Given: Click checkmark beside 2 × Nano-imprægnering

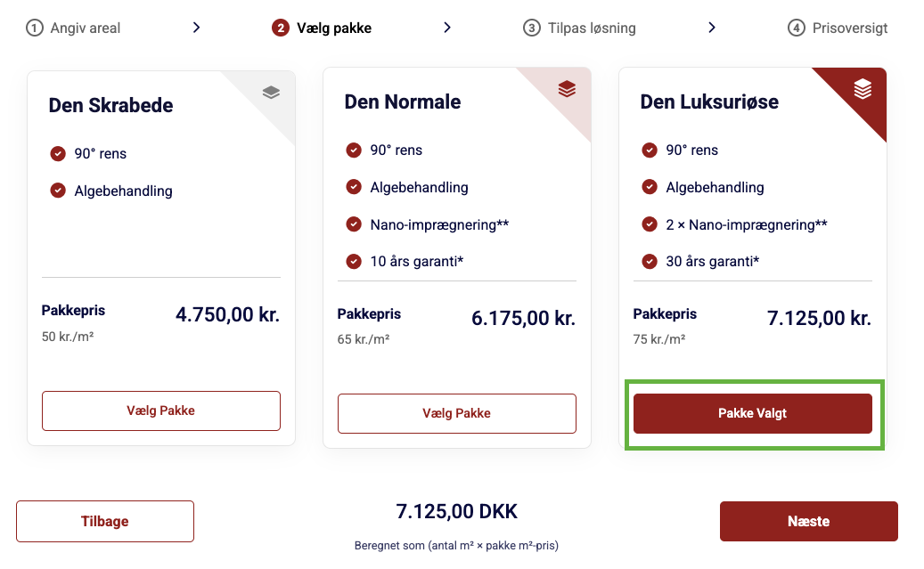Looking at the screenshot, I should (650, 224).
